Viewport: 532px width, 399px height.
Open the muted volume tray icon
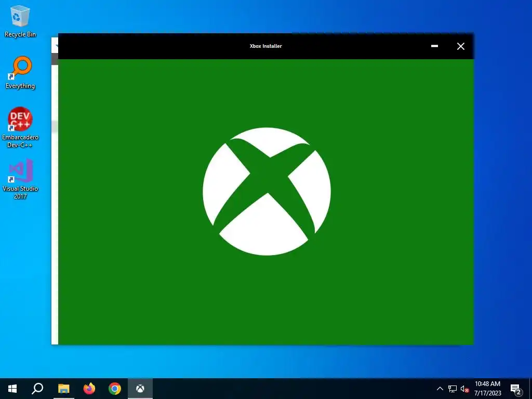click(x=464, y=389)
